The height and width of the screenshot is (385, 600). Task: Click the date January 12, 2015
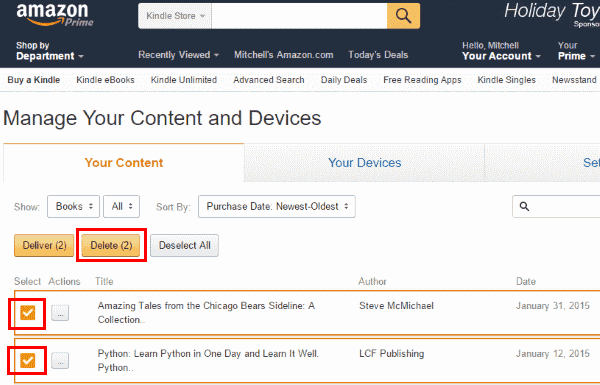(x=553, y=353)
